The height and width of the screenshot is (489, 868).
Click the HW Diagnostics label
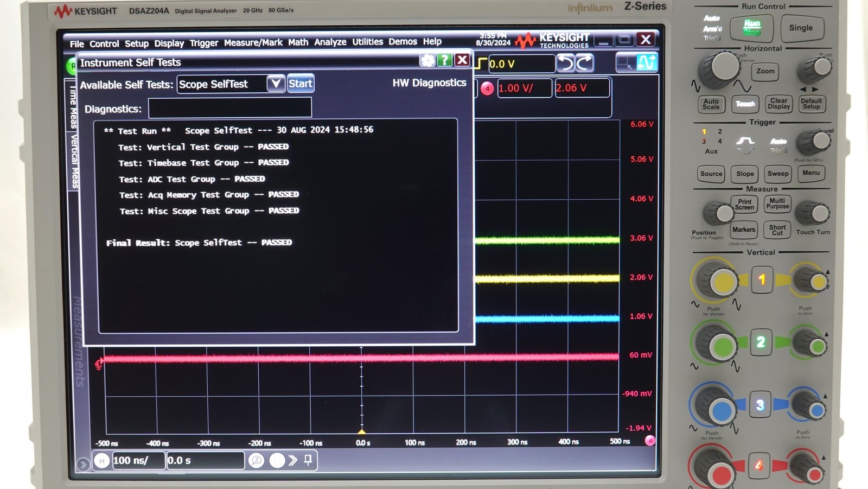pyautogui.click(x=429, y=83)
